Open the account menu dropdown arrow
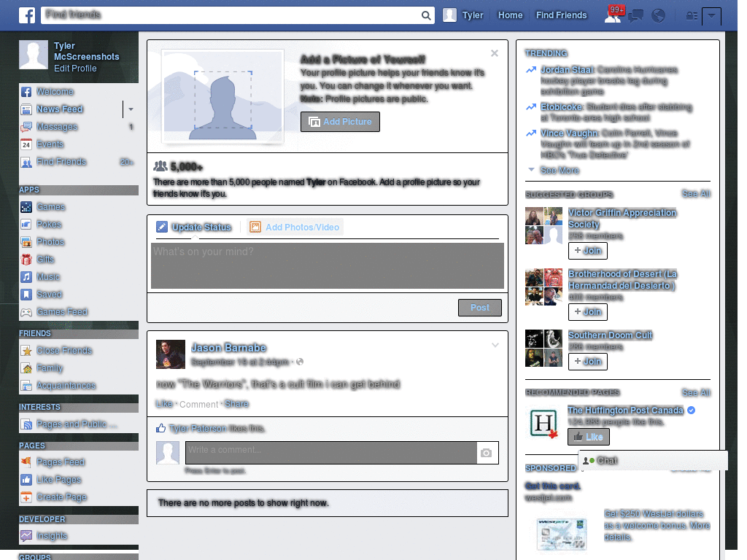 coord(711,16)
